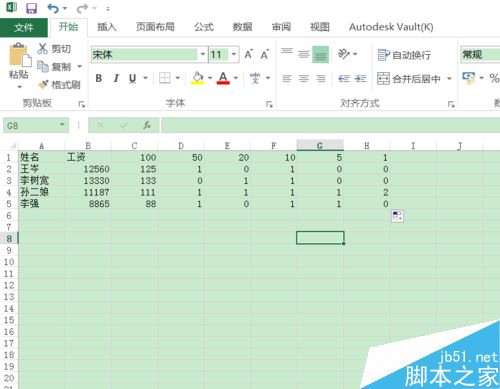Open underline style dropdown arrow
Viewport: 500px width, 389px height.
click(x=145, y=78)
